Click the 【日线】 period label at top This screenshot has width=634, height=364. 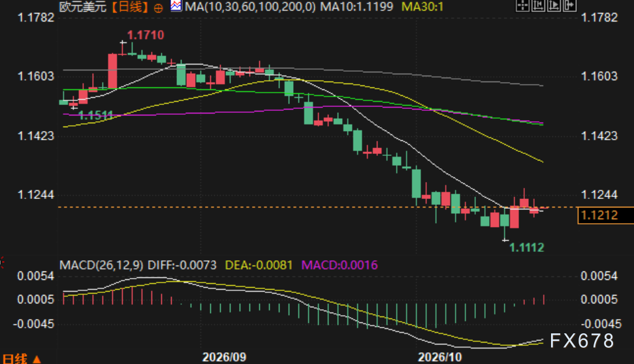click(130, 7)
